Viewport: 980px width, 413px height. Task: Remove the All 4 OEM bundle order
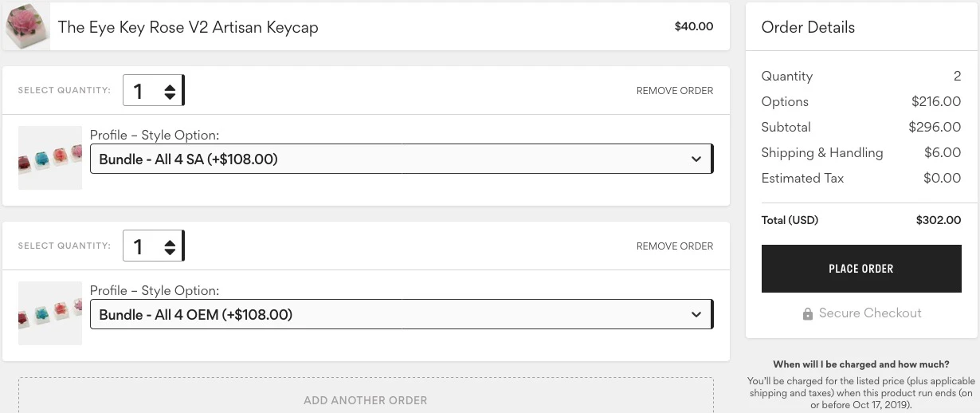[674, 246]
